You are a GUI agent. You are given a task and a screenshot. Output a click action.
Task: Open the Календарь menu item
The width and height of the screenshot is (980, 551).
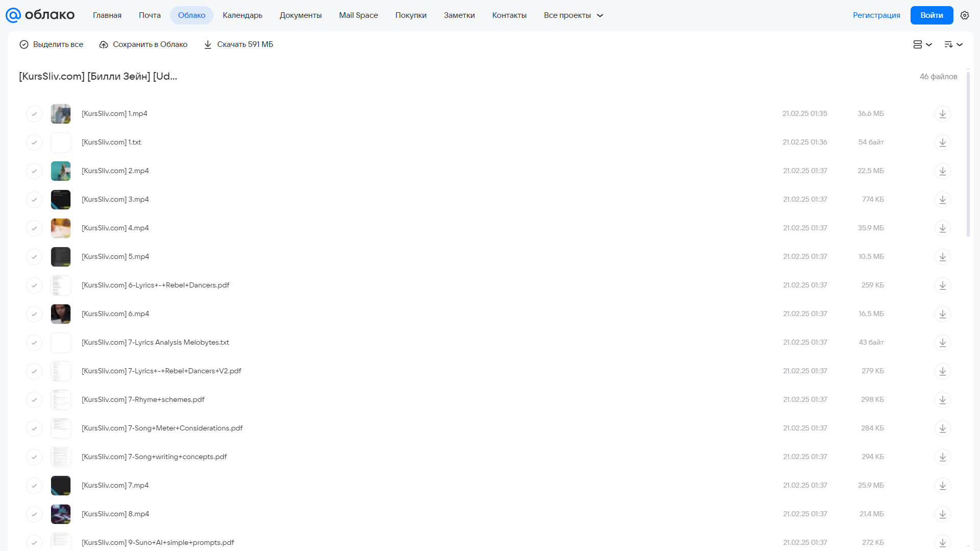(x=243, y=15)
